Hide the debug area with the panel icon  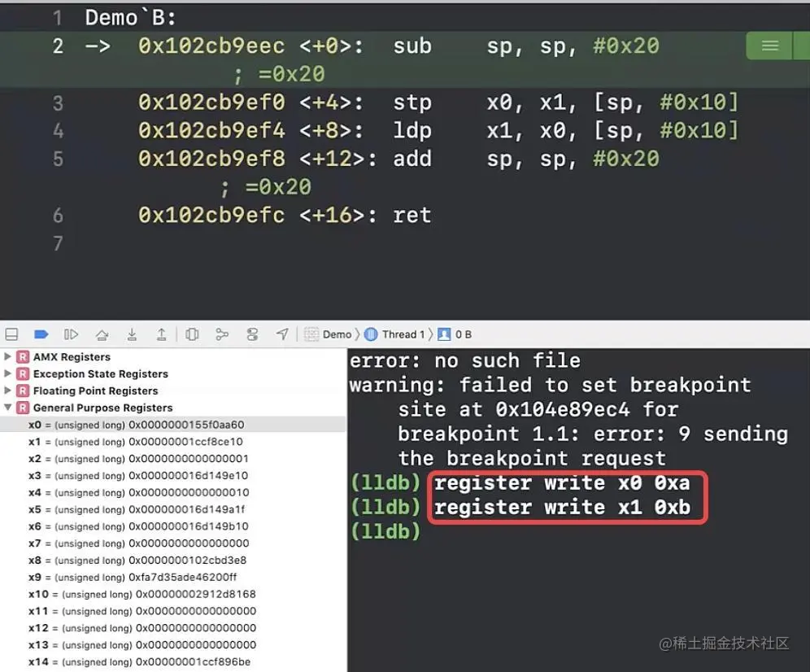[x=11, y=334]
